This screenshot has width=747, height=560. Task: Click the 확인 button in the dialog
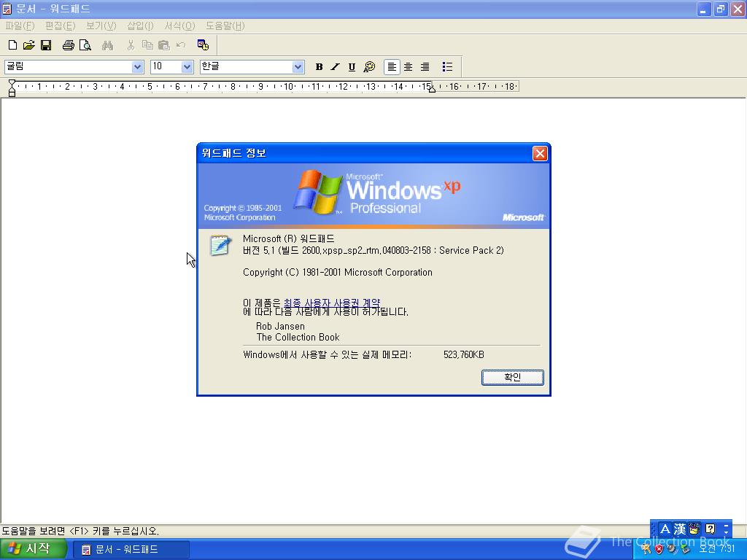coord(513,377)
